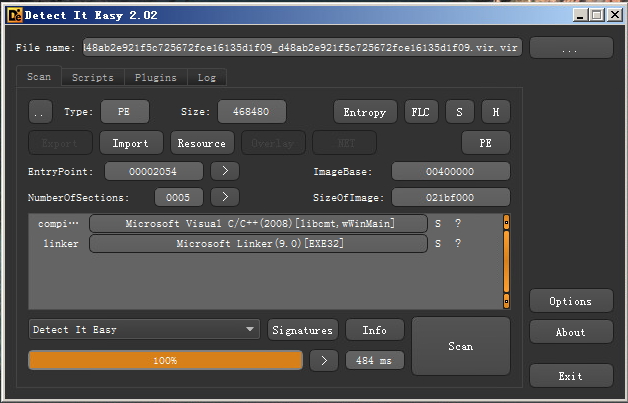Viewport: 628px width, 403px height.
Task: Minimize the Detect It Easy window
Action: tap(580, 15)
